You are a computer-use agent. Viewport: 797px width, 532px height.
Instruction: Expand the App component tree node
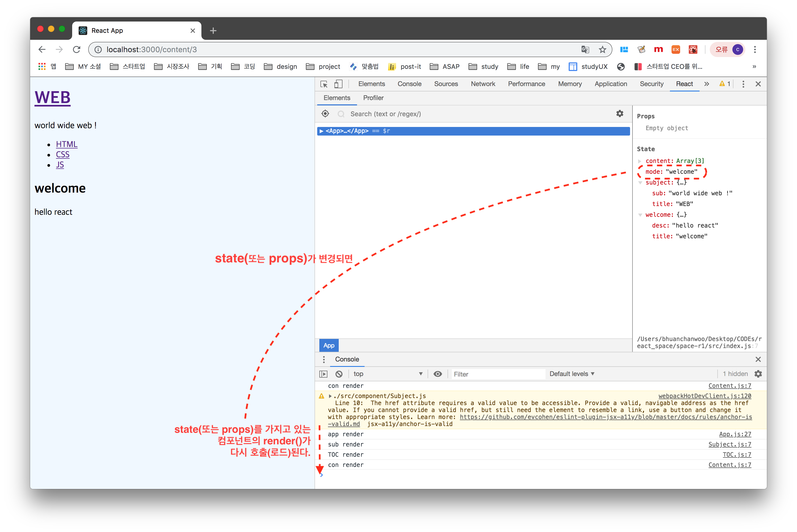click(321, 131)
